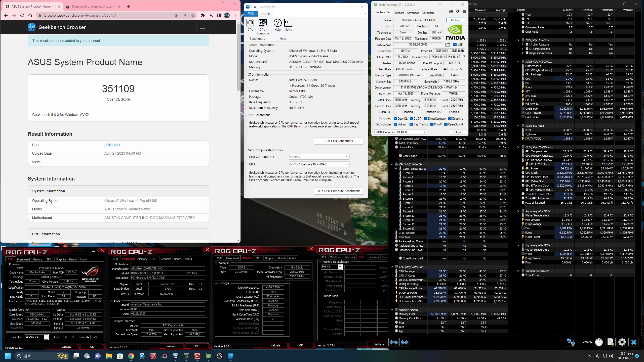Click HWiNFO network monitors icon

pos(571,342)
